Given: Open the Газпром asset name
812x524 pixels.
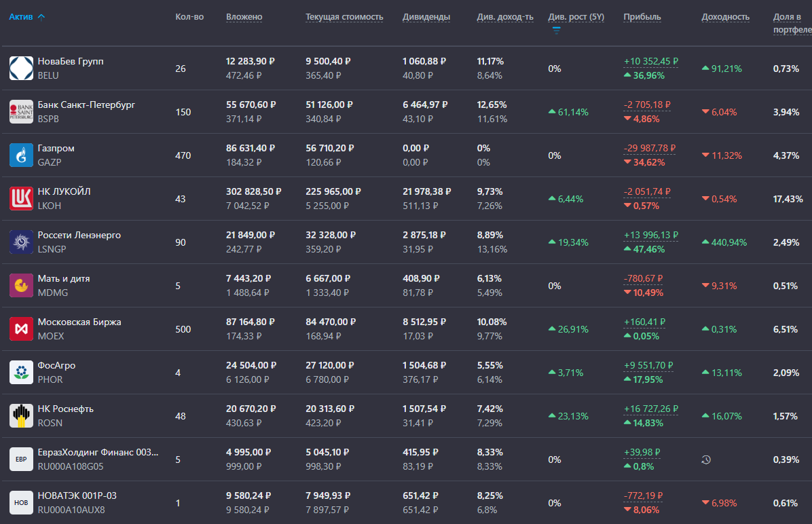Looking at the screenshot, I should pos(56,148).
